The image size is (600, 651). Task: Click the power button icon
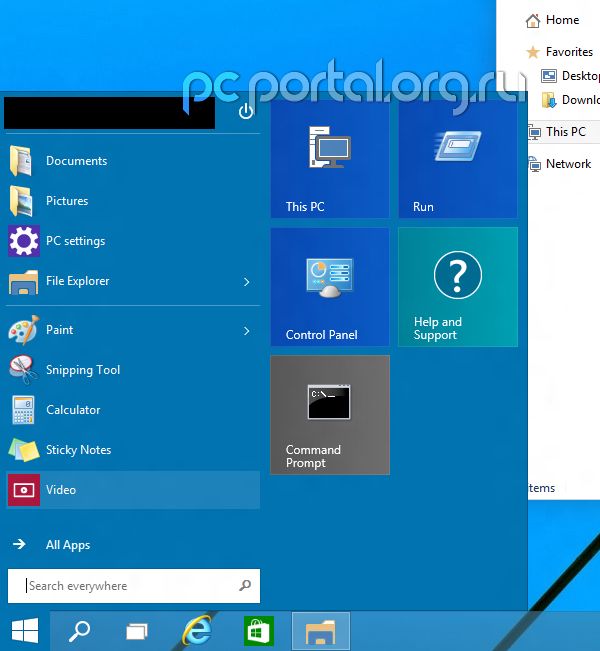tap(246, 111)
